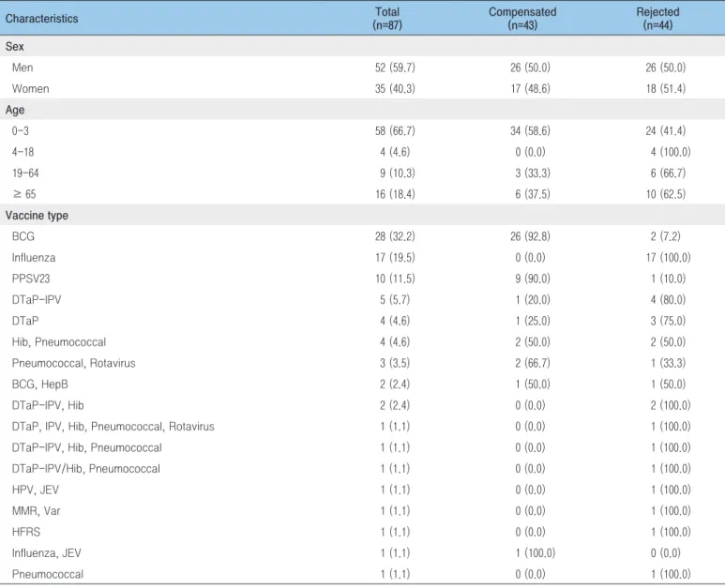The image size is (725, 588).
Task: Click the Sex section row
Action: pyautogui.click(x=362, y=46)
